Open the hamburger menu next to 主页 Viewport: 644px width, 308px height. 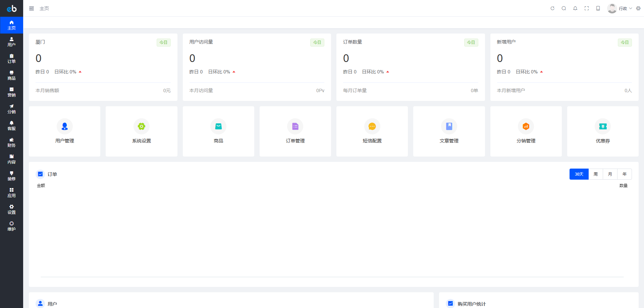point(31,8)
